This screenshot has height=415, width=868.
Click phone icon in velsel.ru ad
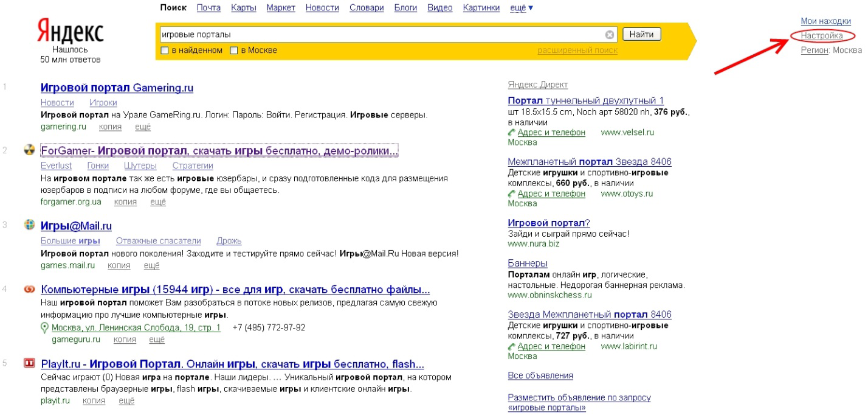[x=512, y=132]
